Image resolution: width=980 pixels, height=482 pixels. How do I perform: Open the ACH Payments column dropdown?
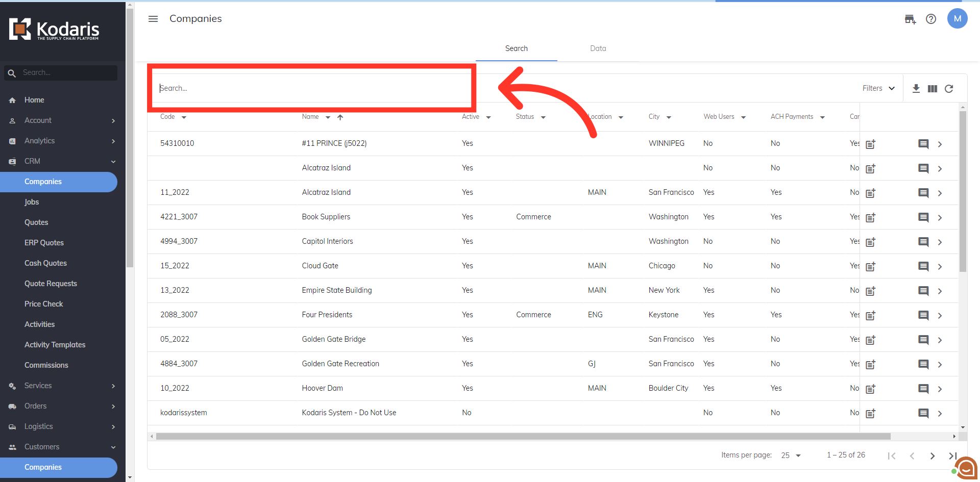point(822,117)
